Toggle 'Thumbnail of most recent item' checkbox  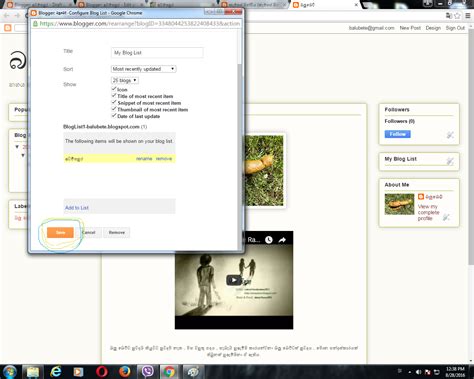[114, 109]
